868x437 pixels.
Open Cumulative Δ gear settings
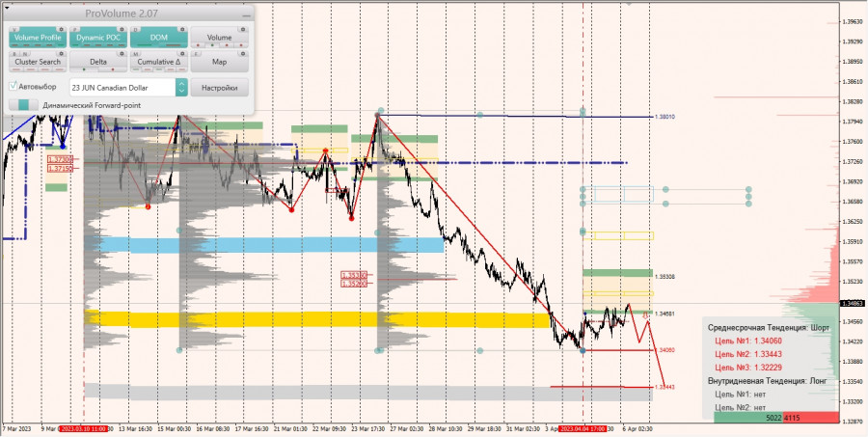(182, 54)
